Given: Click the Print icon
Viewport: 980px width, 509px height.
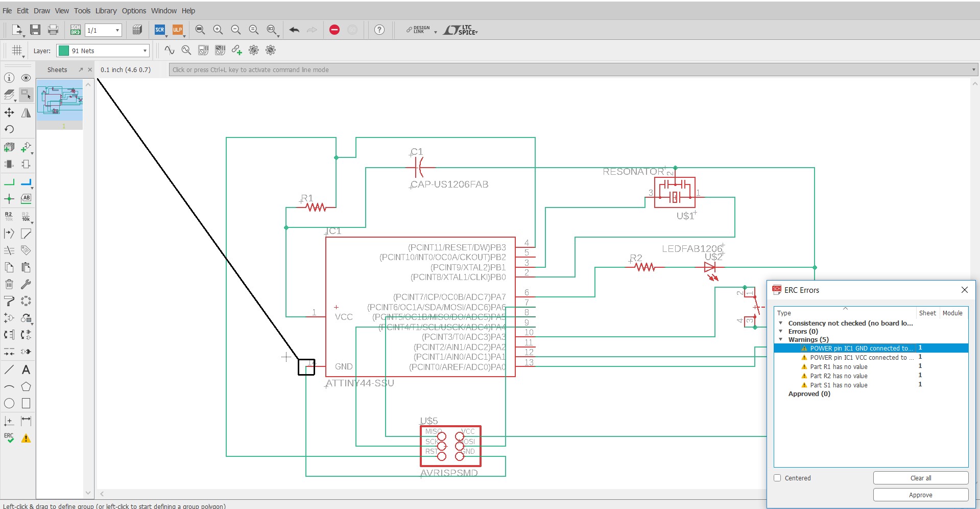Looking at the screenshot, I should point(53,30).
